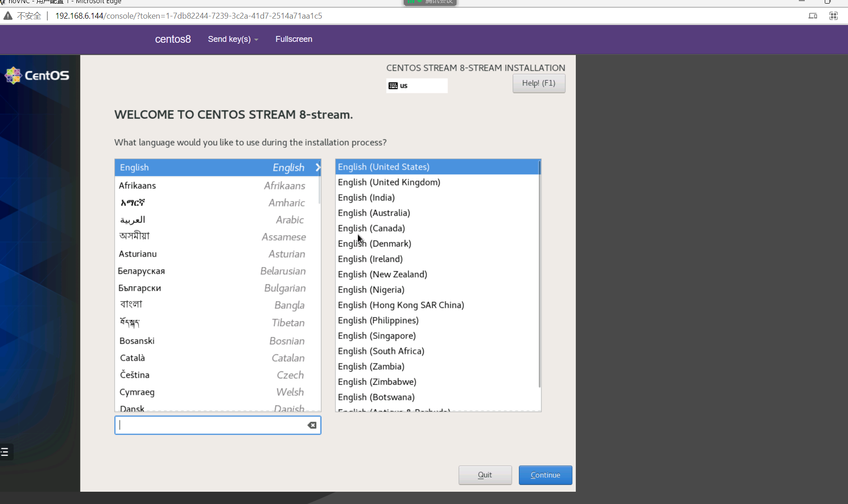The width and height of the screenshot is (848, 504).
Task: Select Čeština in the language list
Action: (x=218, y=375)
